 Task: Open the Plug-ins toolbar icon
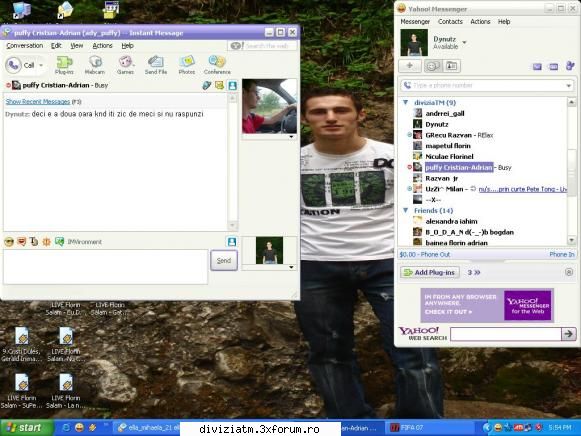click(x=64, y=65)
